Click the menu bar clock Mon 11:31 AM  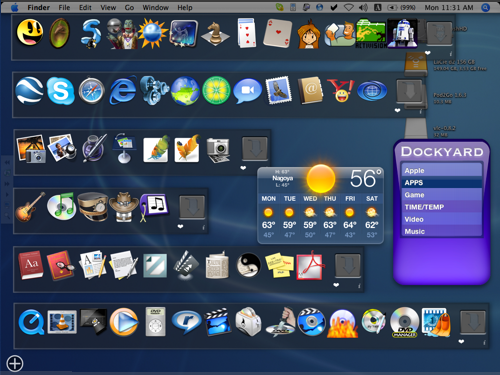pos(449,7)
